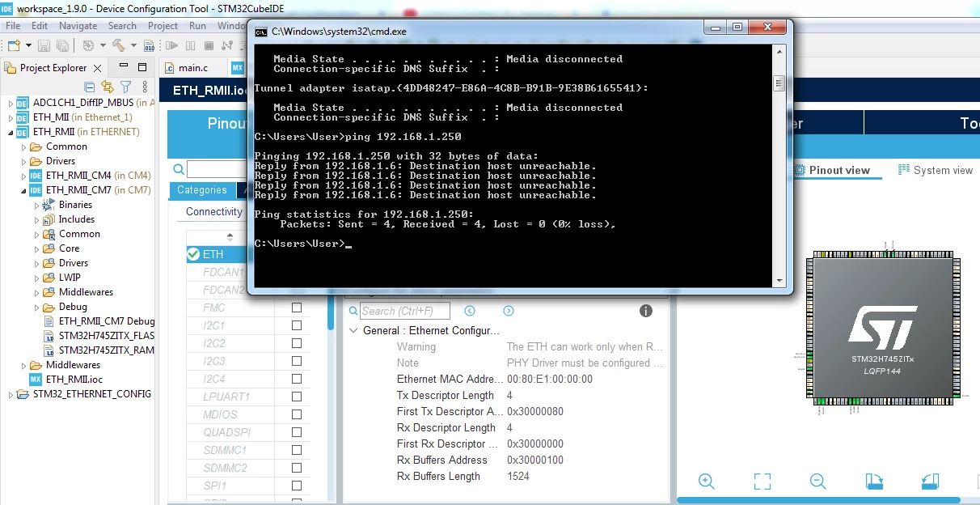
Task: Expand the ADC1CH1_DiffIP_MBUS project
Action: (x=11, y=103)
